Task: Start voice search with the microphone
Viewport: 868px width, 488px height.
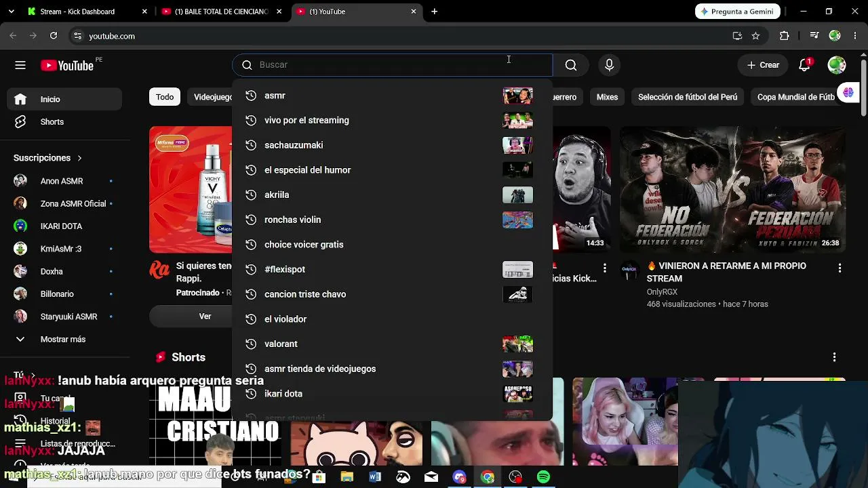Action: 609,65
